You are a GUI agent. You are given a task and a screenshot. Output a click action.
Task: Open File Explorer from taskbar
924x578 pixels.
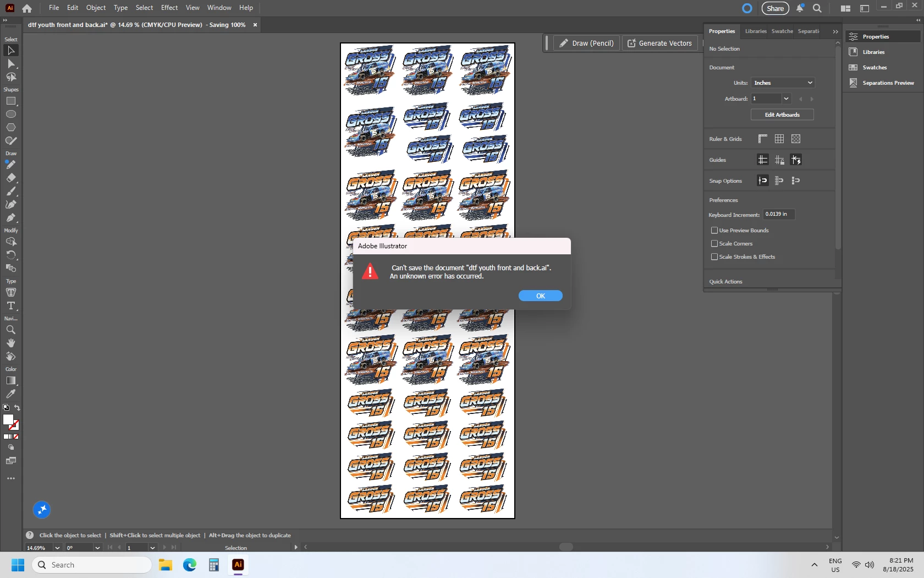tap(166, 565)
